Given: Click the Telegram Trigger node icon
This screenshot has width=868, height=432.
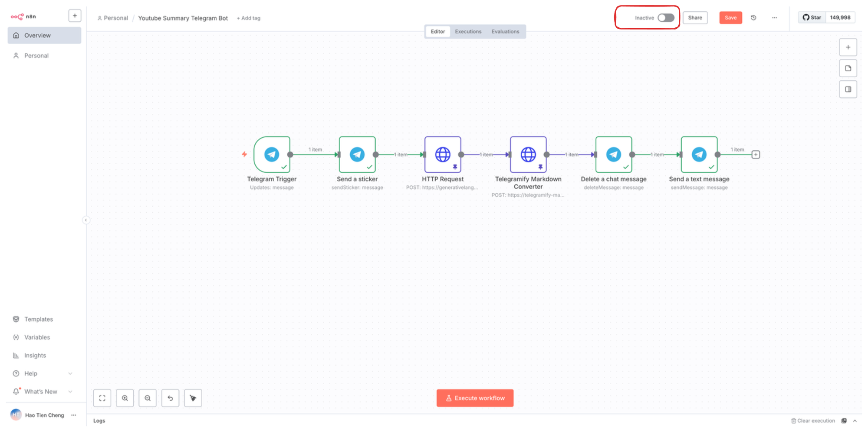Looking at the screenshot, I should pyautogui.click(x=272, y=155).
